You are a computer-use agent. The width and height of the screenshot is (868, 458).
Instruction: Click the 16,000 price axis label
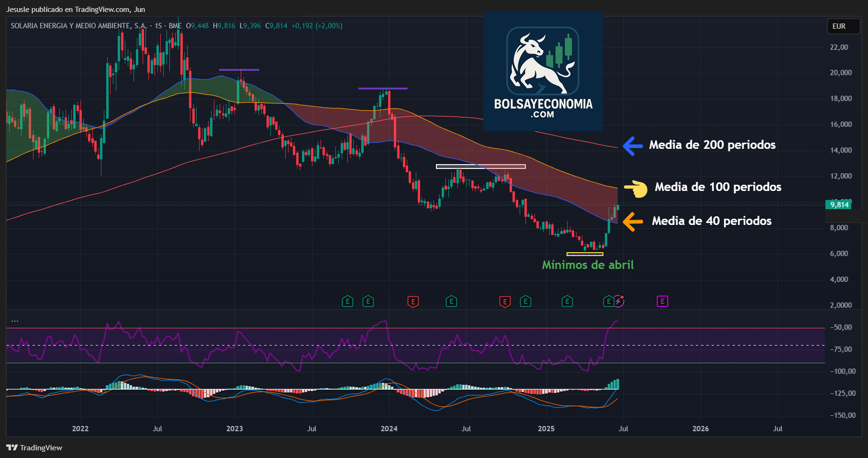(x=841, y=124)
